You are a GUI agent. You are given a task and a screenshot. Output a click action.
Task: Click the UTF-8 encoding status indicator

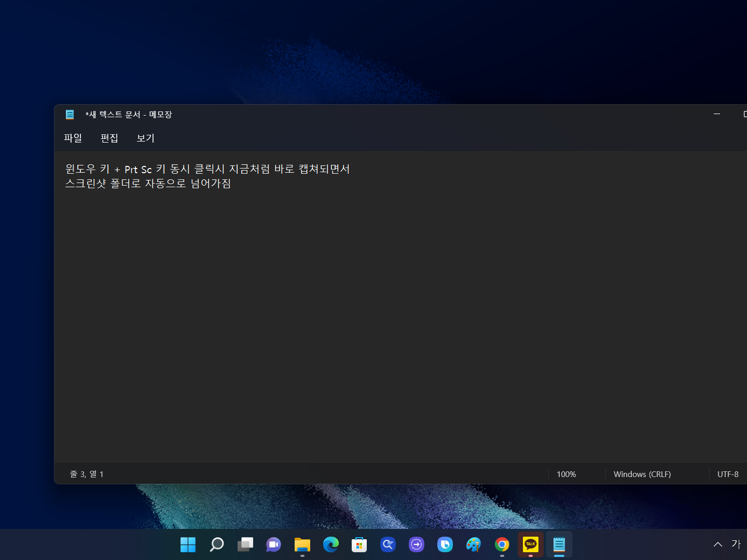tap(728, 474)
